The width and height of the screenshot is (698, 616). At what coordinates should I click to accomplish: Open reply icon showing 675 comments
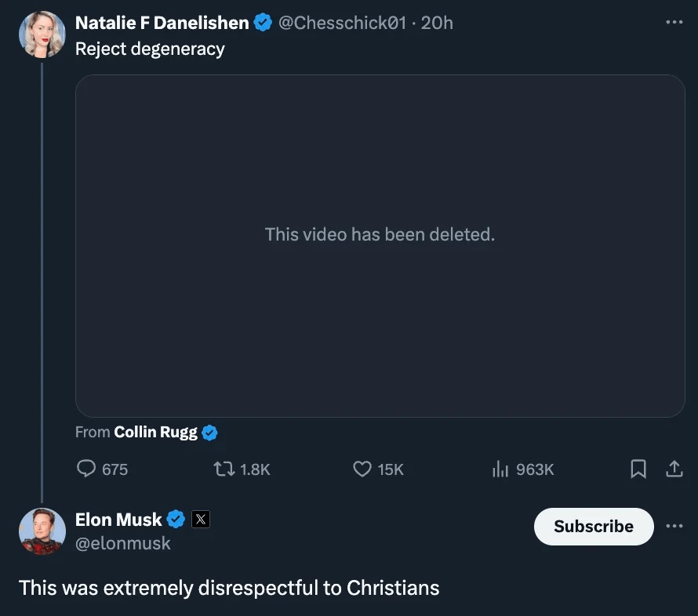tap(86, 469)
